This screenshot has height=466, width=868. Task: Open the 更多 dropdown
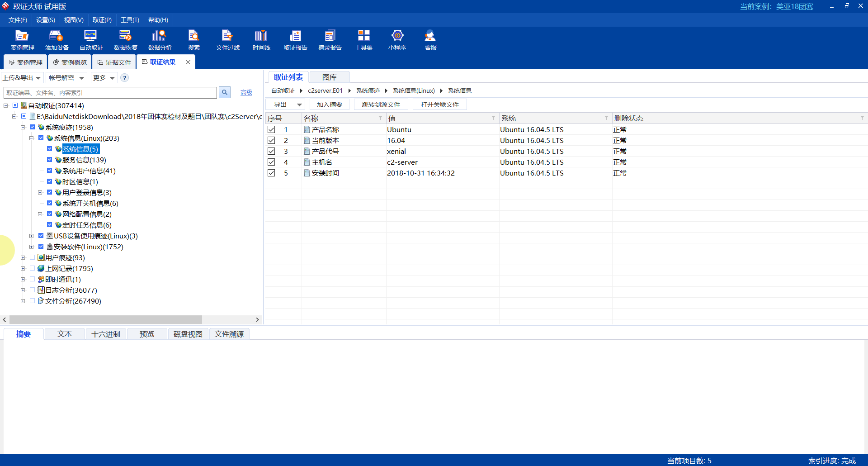point(104,78)
